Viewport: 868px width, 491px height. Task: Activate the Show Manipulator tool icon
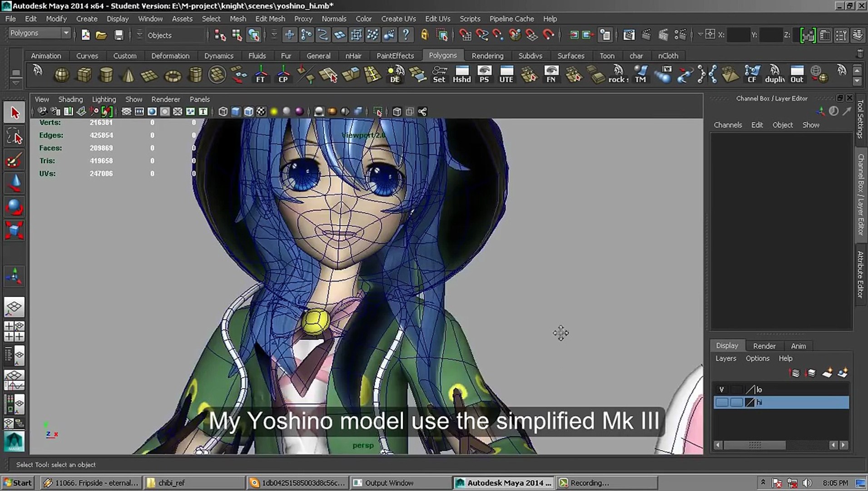[14, 276]
